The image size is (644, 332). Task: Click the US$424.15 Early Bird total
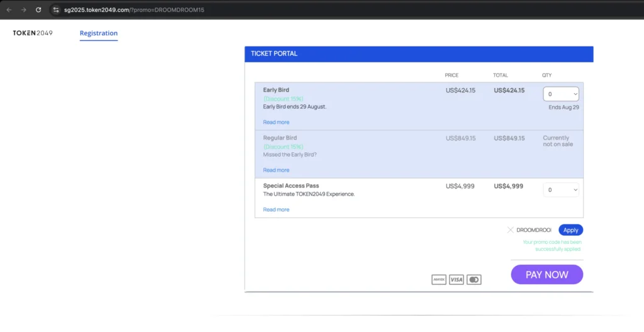pos(509,91)
